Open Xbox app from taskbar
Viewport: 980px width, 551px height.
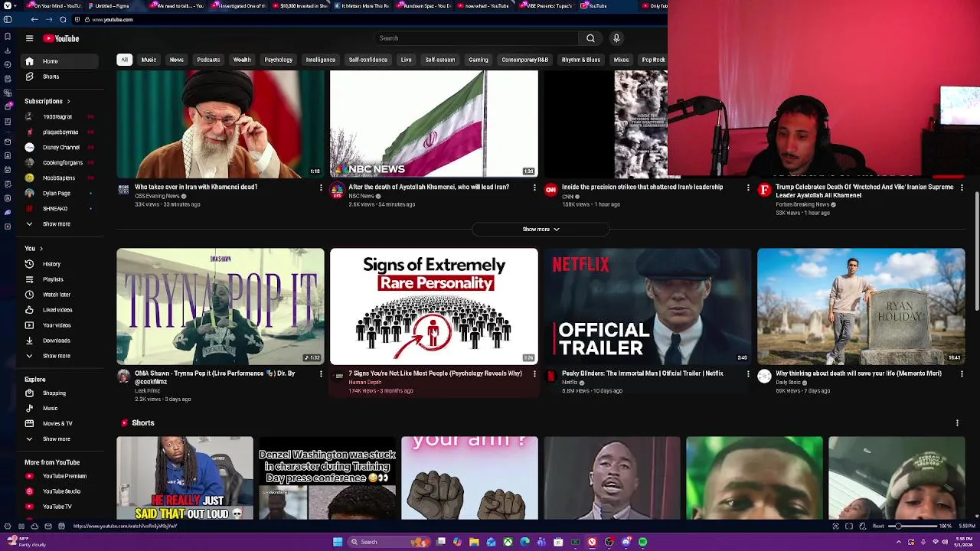coord(508,542)
